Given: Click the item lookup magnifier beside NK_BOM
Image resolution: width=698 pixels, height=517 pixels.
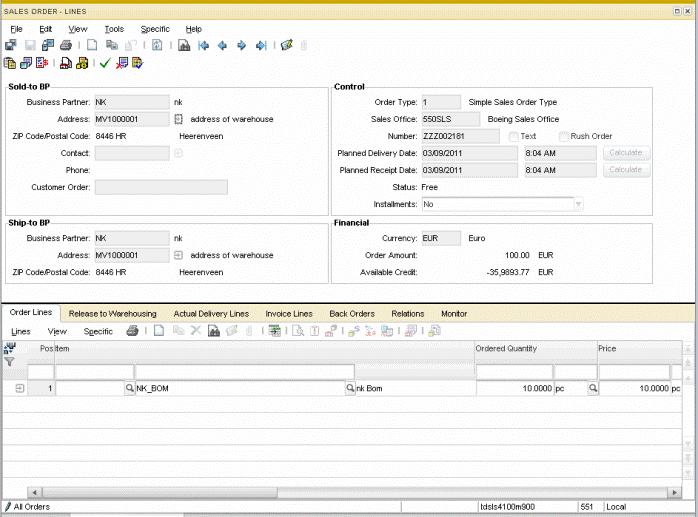Looking at the screenshot, I should (x=350, y=388).
